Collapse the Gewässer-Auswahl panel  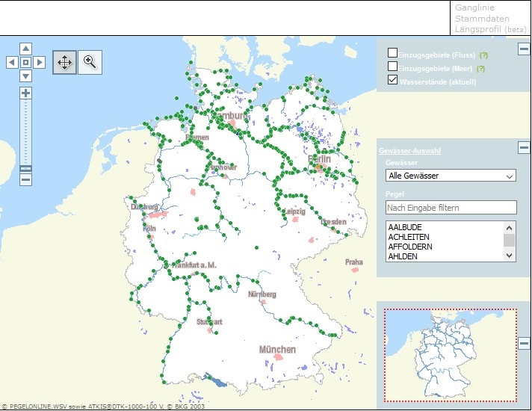(x=524, y=148)
